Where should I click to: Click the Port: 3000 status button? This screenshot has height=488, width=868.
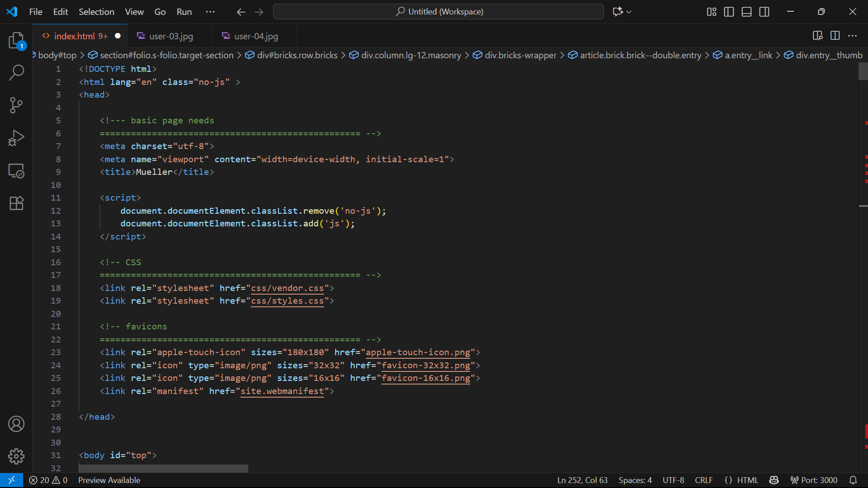coord(814,480)
